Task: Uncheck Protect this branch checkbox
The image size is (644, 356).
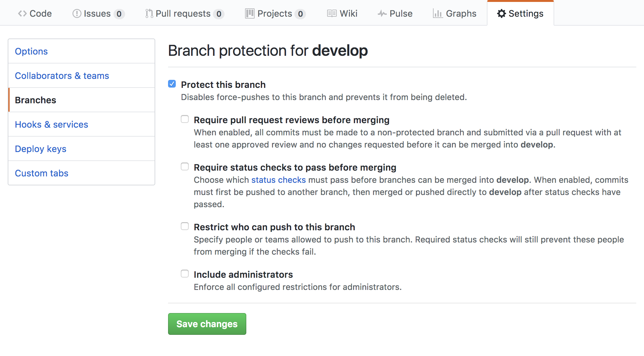Action: [172, 84]
